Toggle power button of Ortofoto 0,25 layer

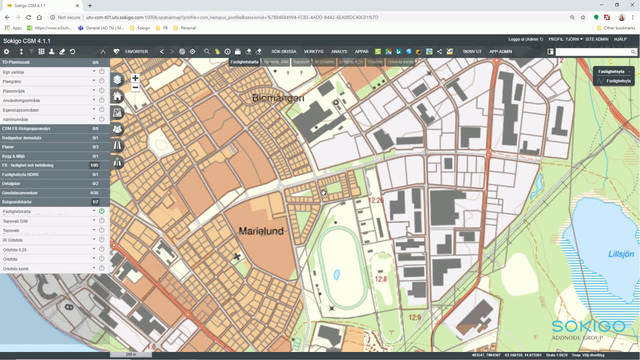[x=102, y=249]
